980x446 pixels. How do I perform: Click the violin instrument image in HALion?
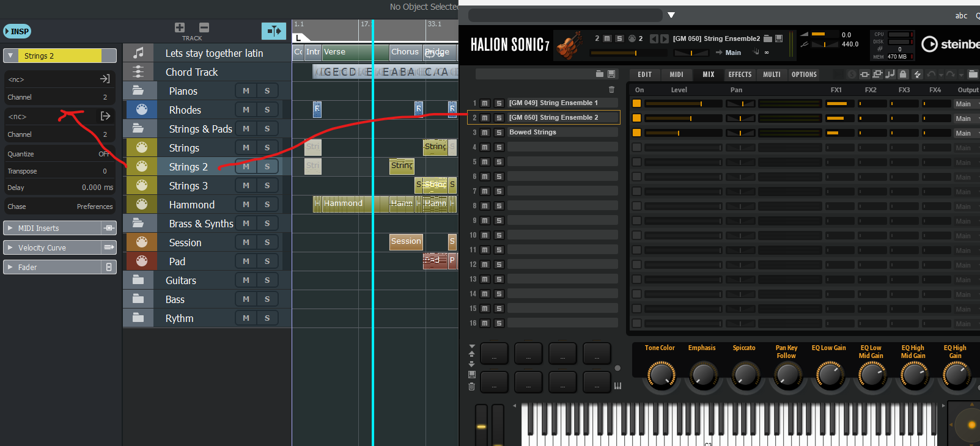(x=569, y=45)
